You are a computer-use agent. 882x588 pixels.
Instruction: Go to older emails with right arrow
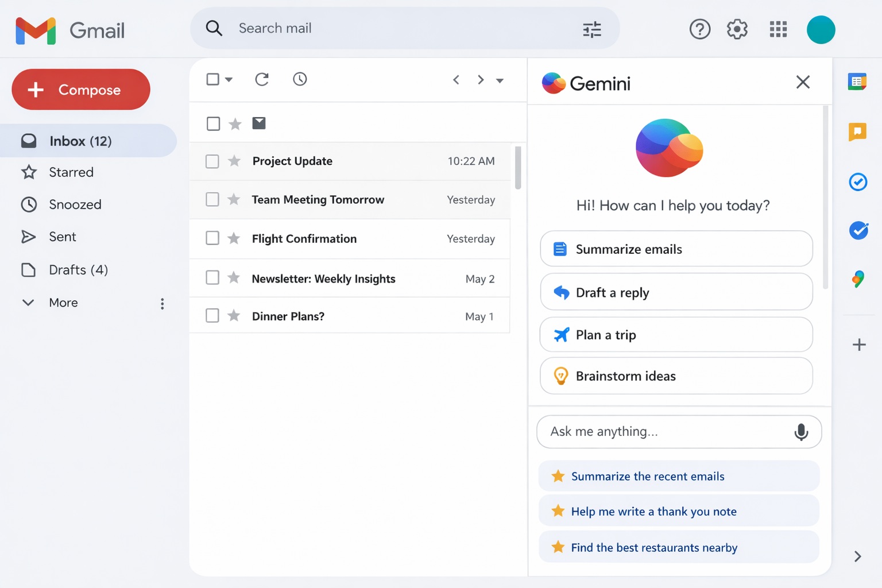(481, 80)
